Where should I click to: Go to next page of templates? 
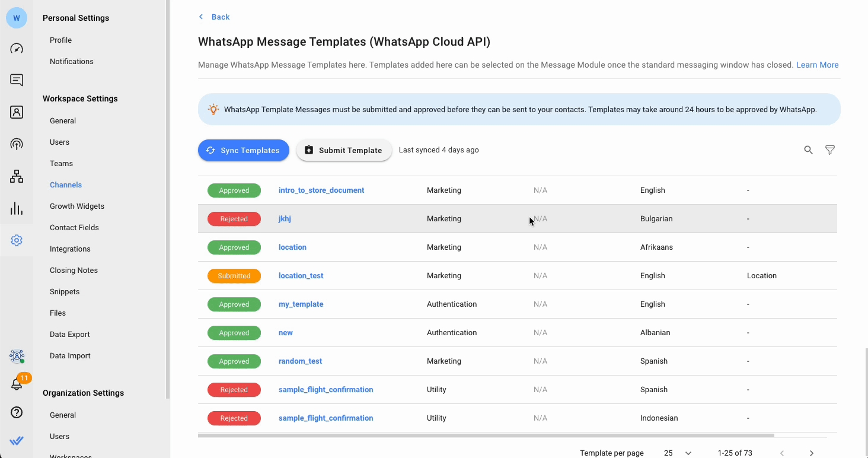click(x=811, y=453)
